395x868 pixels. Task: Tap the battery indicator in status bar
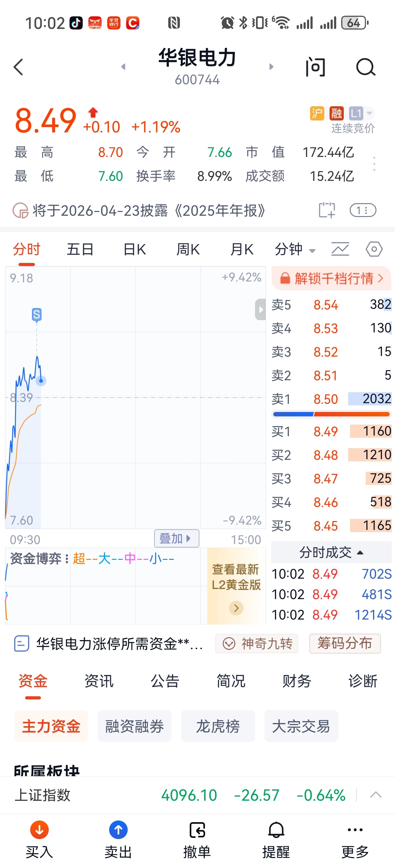(355, 23)
